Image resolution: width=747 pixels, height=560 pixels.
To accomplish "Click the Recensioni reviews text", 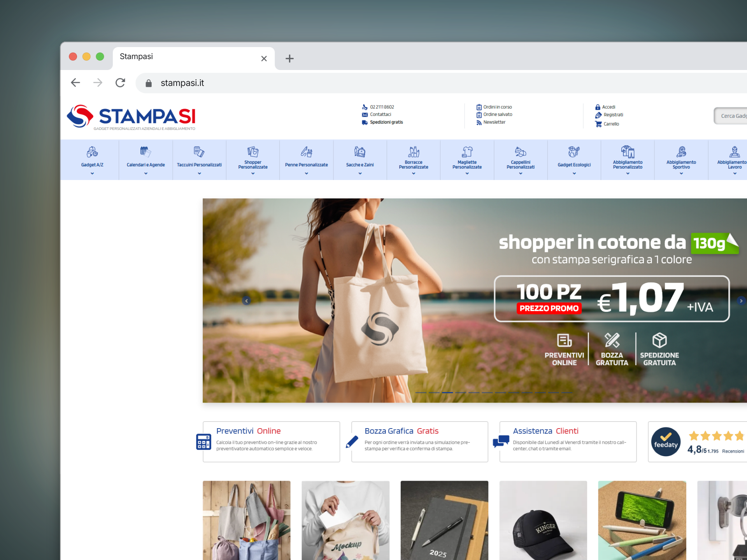I will [733, 451].
